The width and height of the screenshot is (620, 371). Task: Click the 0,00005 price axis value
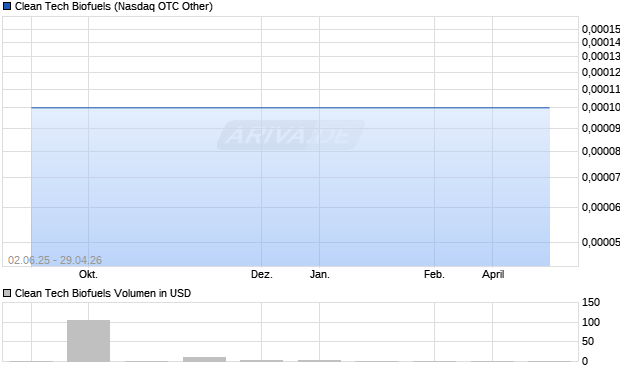coord(601,242)
